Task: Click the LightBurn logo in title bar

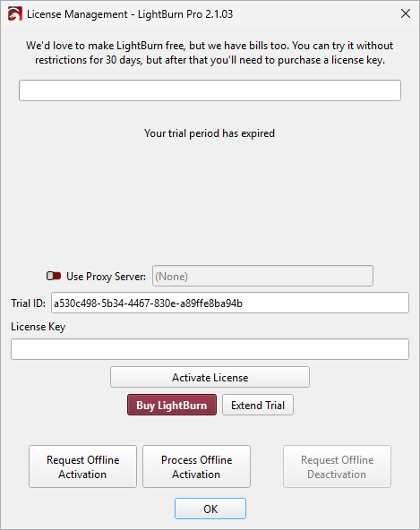Action: tap(15, 13)
